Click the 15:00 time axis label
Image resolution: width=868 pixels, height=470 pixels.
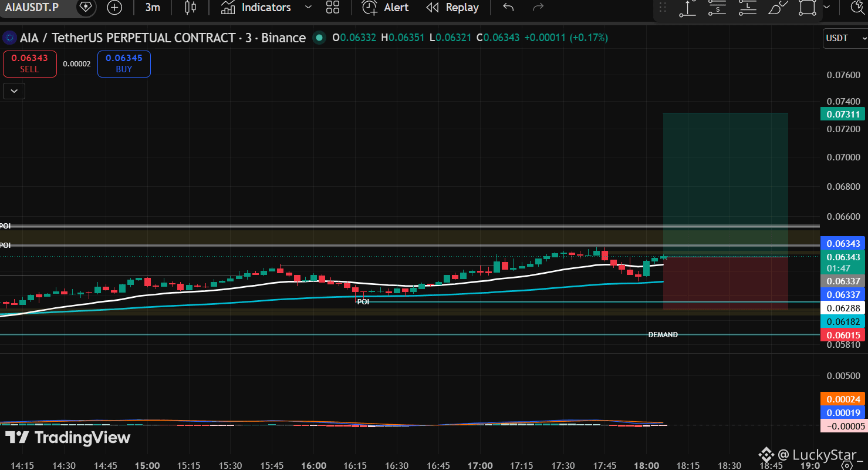(147, 465)
